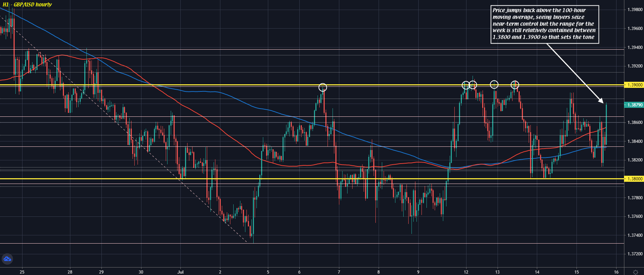Click the second circle marker near date 12
Image resolution: width=644 pixels, height=275 pixels.
(473, 85)
